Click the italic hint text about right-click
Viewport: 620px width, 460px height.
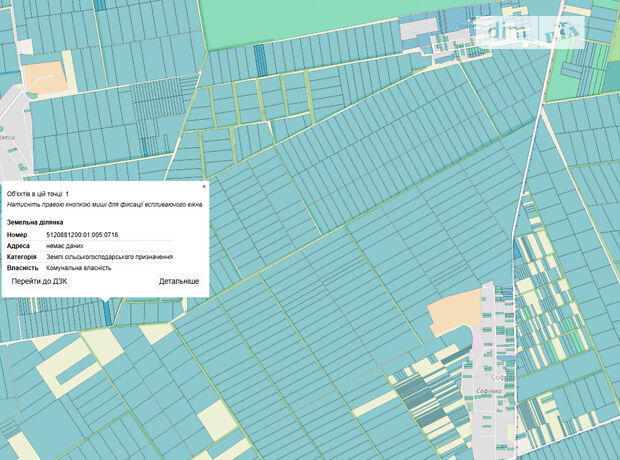pos(104,204)
